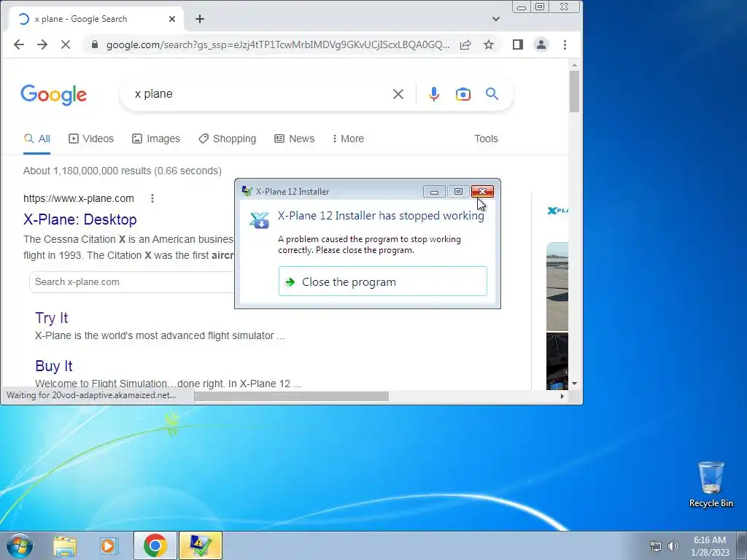Select the Recycle Bin desktop icon
The width and height of the screenshot is (747, 560).
pyautogui.click(x=711, y=484)
